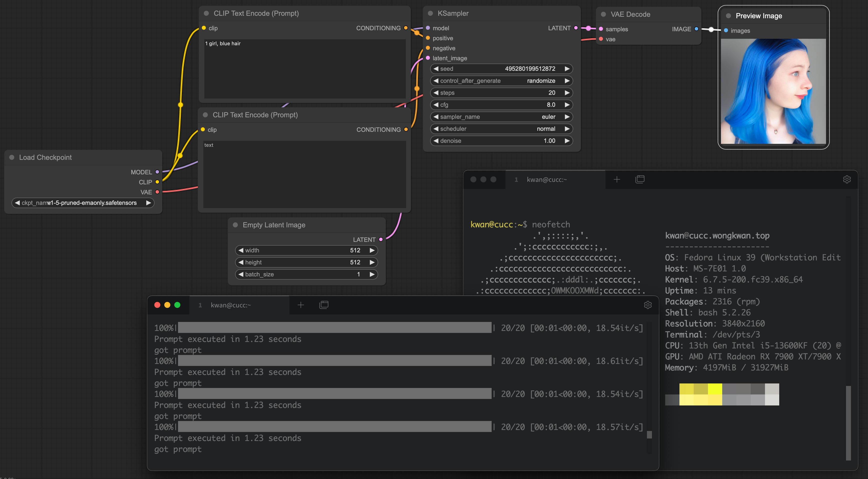Click the MODEL output port on Load Checkpoint
The width and height of the screenshot is (868, 479).
[x=157, y=172]
